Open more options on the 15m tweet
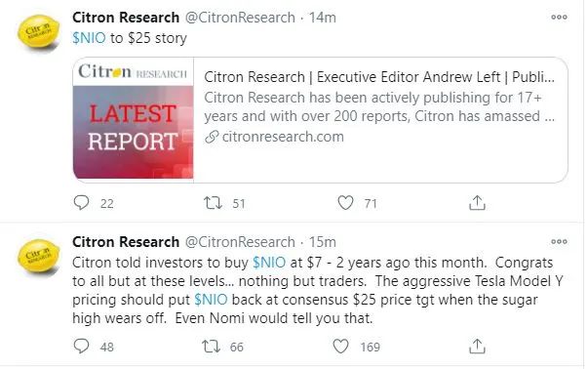Image resolution: width=588 pixels, height=369 pixels. [559, 242]
